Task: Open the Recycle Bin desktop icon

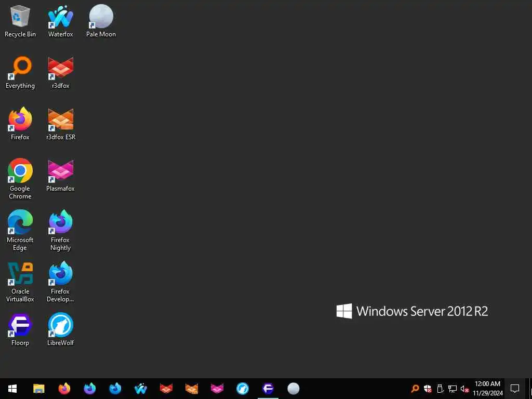Action: 20,21
